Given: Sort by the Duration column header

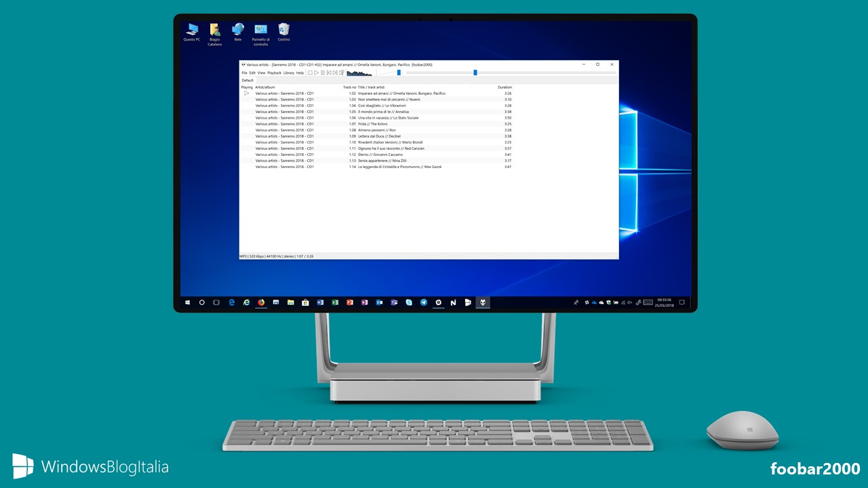Looking at the screenshot, I should pos(505,87).
